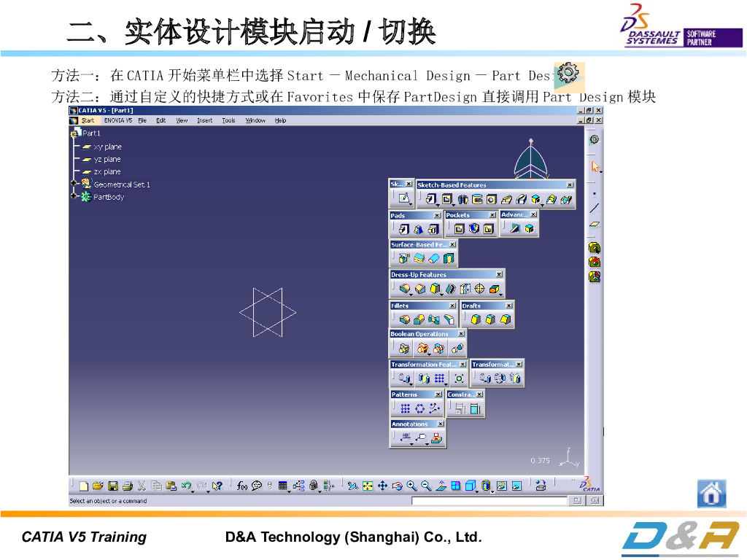Click Chamfer in Dress-Up Features
This screenshot has height=560, width=747.
(420, 289)
